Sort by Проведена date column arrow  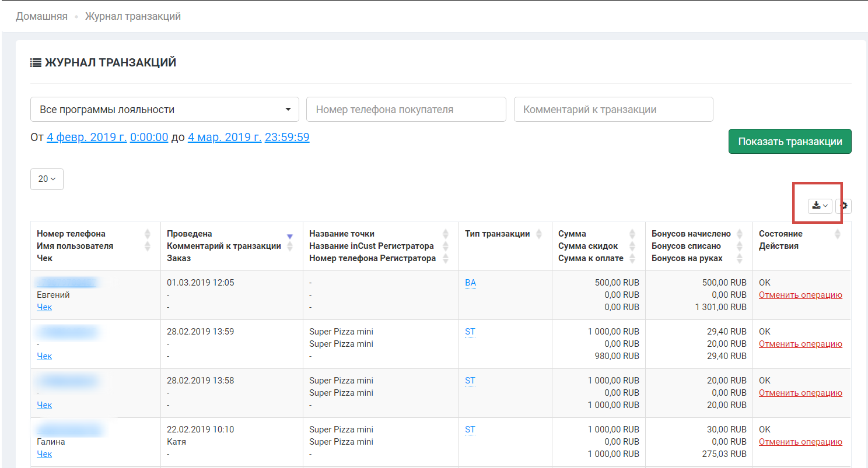point(290,236)
